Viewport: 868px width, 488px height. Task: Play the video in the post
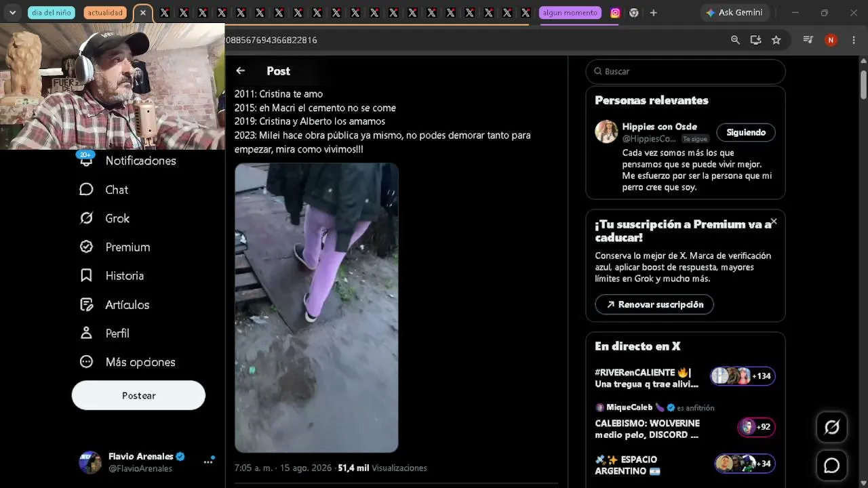[x=317, y=308]
